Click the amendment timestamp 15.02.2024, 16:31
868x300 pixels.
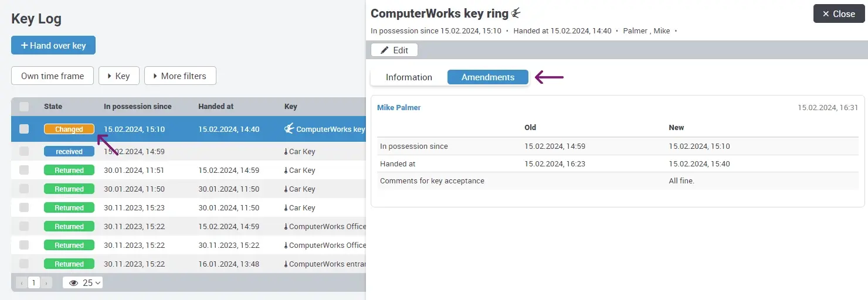coord(828,108)
